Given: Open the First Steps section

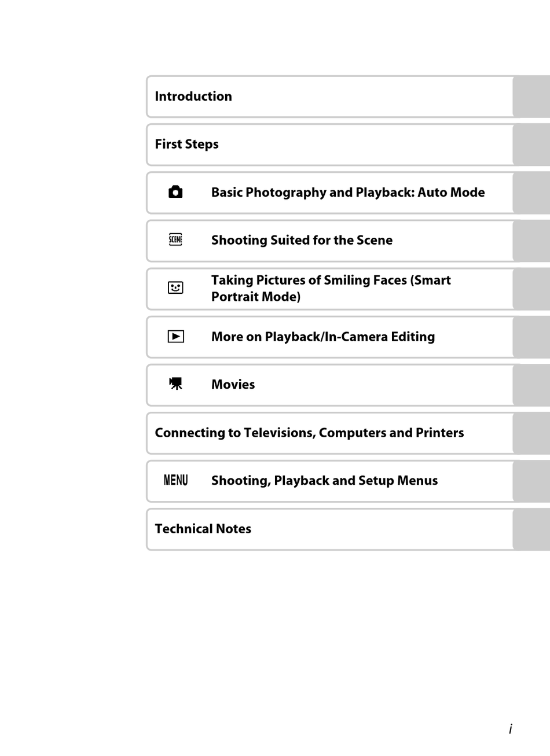Looking at the screenshot, I should pyautogui.click(x=186, y=144).
